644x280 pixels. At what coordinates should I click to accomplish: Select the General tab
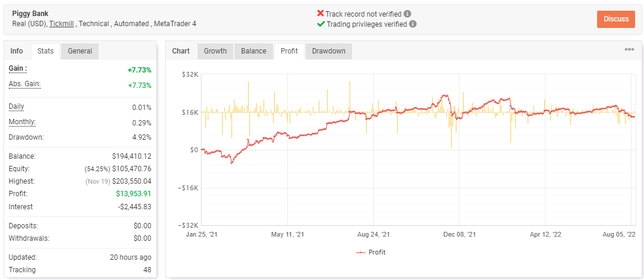coord(80,51)
